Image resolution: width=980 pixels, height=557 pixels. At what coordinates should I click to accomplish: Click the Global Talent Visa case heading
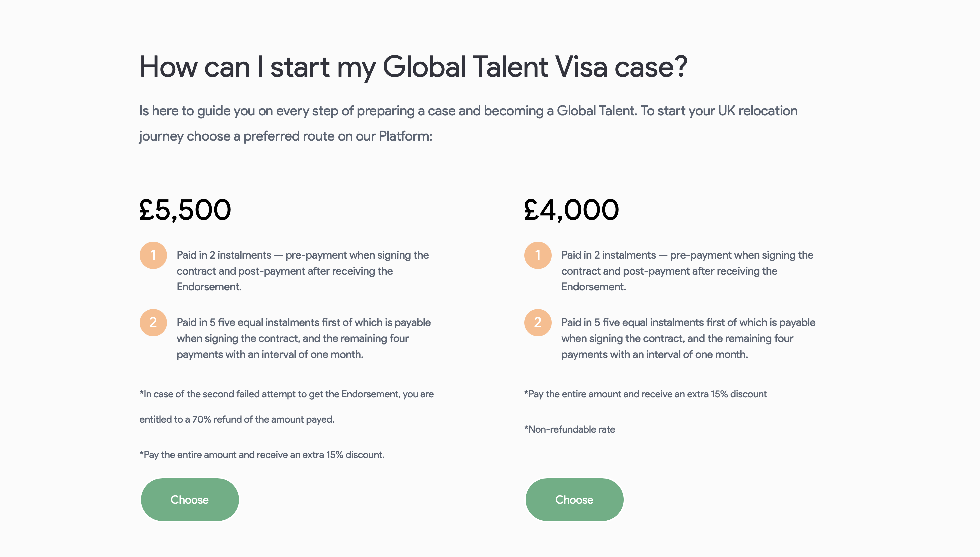point(413,67)
